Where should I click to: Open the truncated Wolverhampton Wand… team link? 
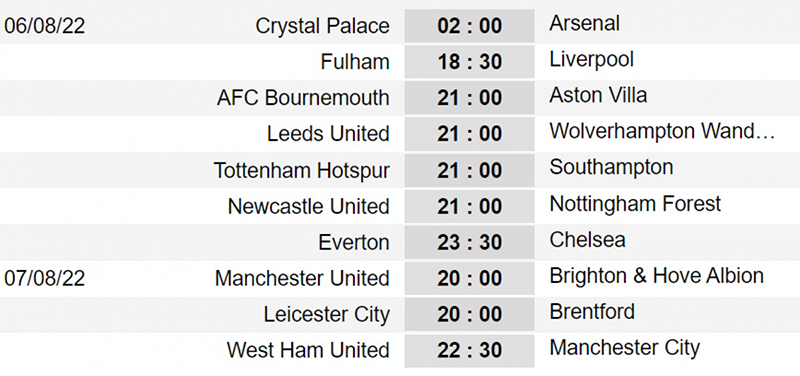point(662,132)
